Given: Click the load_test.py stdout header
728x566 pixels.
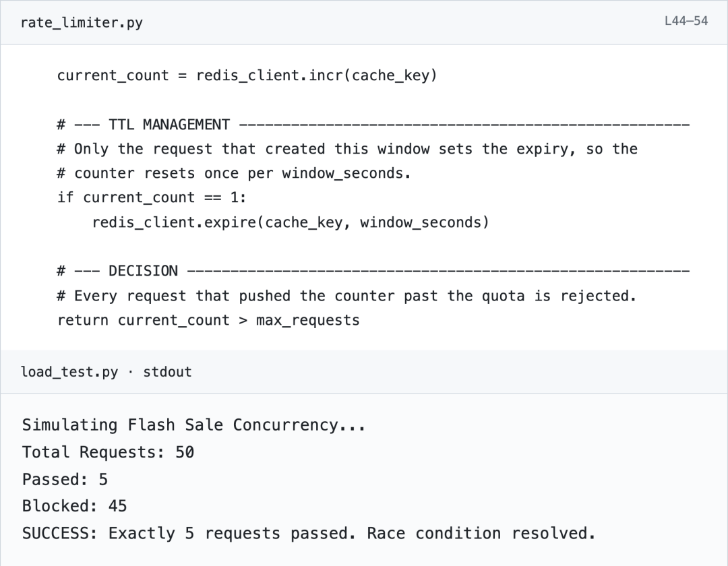Looking at the screenshot, I should tap(107, 372).
